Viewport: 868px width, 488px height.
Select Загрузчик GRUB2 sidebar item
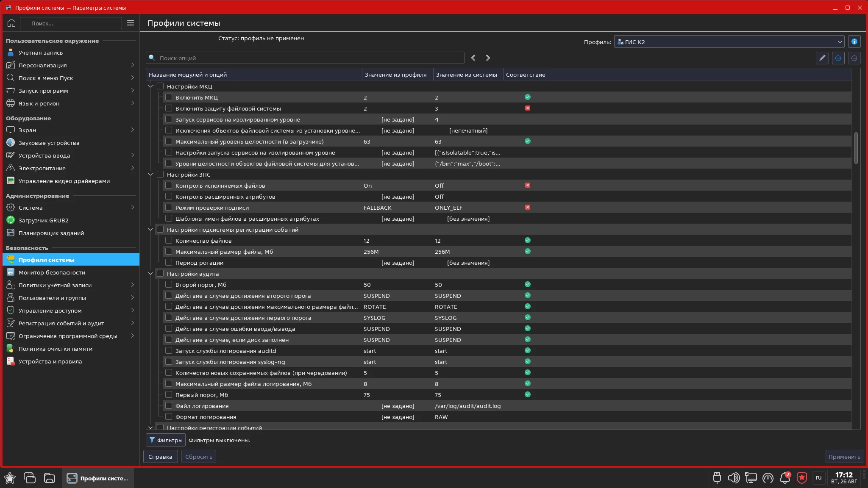tap(43, 220)
